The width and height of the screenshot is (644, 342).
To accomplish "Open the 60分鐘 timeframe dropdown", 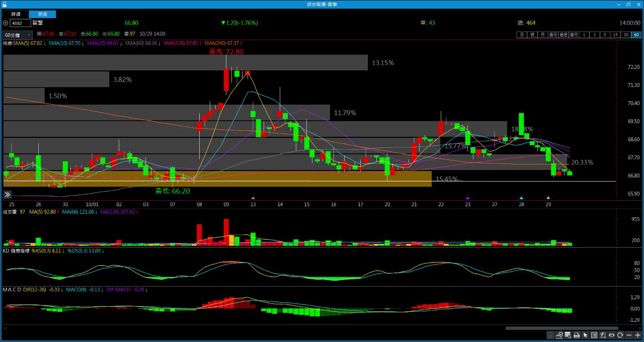I will pos(18,35).
